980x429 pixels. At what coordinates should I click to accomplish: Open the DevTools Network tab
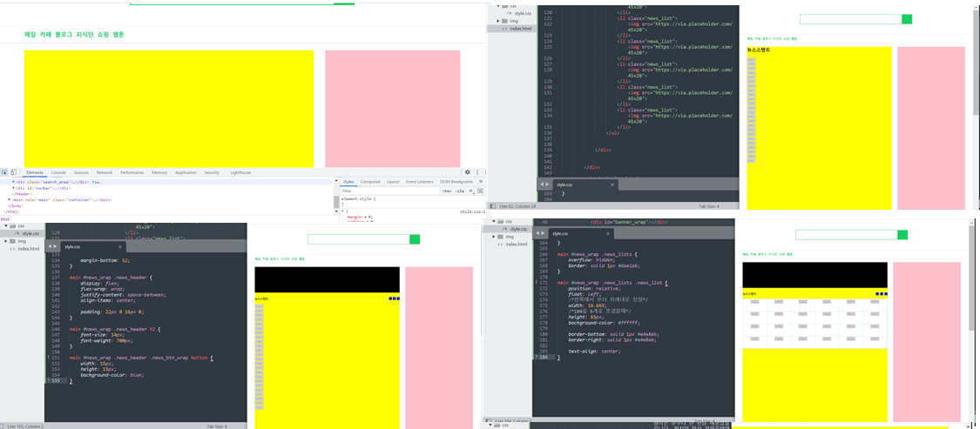[105, 172]
